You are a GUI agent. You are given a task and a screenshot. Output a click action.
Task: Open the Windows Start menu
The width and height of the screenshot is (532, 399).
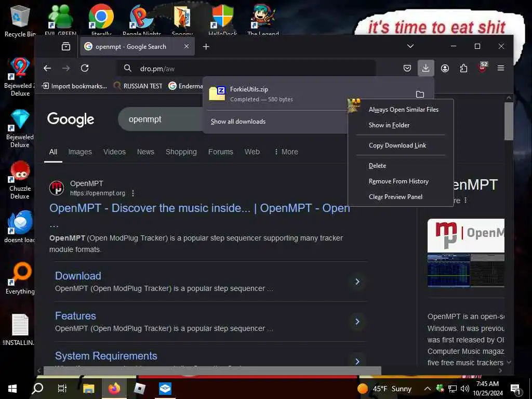pyautogui.click(x=12, y=389)
